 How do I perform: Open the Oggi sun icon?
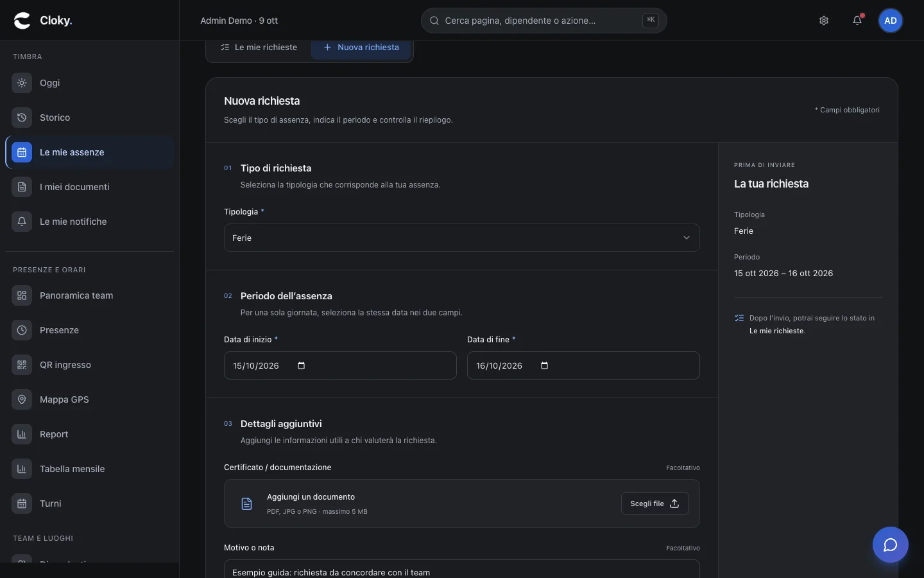(22, 83)
